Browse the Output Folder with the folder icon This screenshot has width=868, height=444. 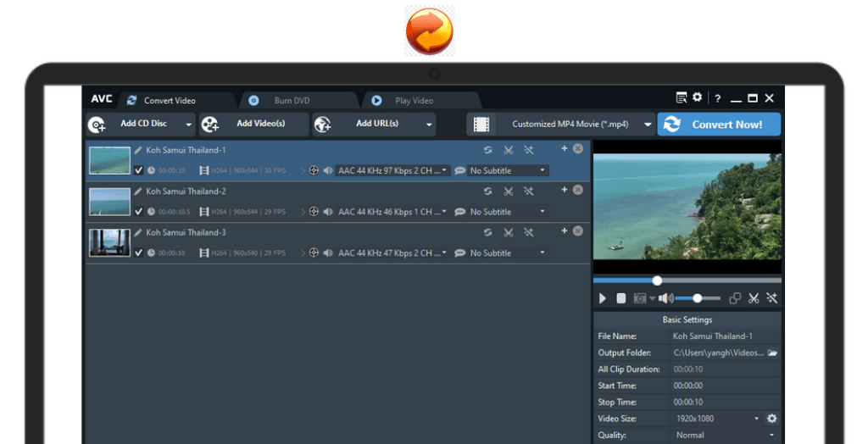point(772,352)
